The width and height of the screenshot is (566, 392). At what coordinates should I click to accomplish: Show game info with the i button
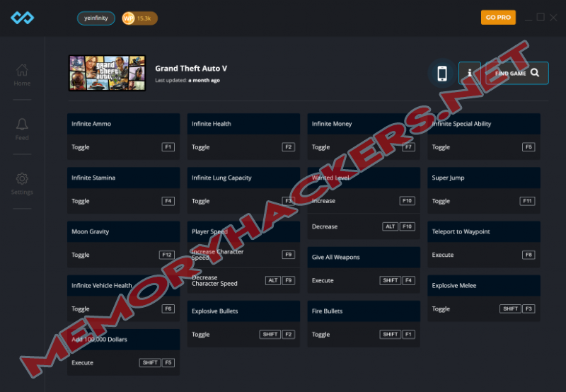point(469,74)
